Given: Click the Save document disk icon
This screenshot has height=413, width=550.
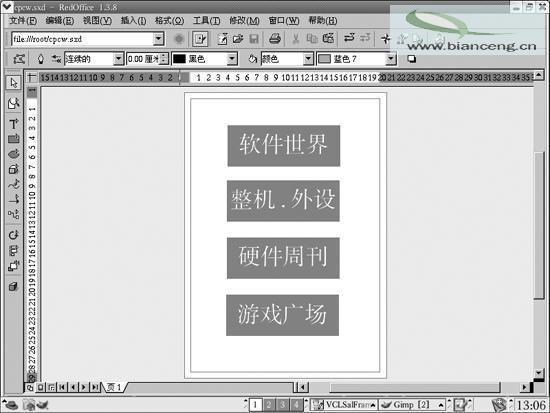Looking at the screenshot, I should click(254, 39).
